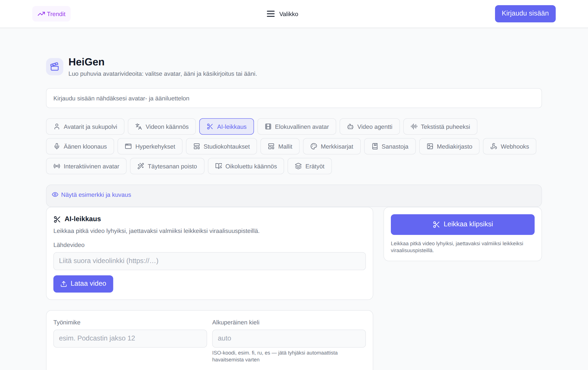Switch to the AI-leikkaus tab
Screen dimensions: 588x370
[226, 126]
